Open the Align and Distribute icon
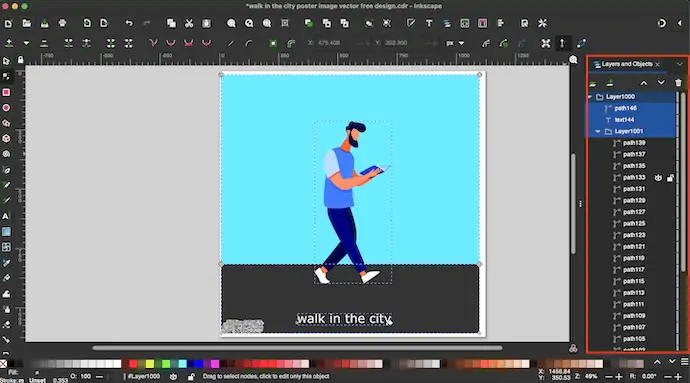690x383 pixels. coord(500,23)
